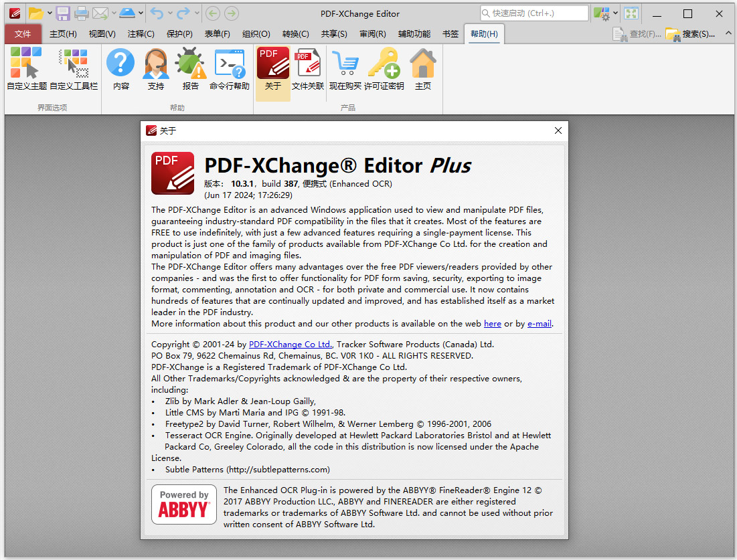Viewport: 737px width, 560px height.
Task: Switch to the 主页(H) ribbon tab
Action: coord(63,33)
